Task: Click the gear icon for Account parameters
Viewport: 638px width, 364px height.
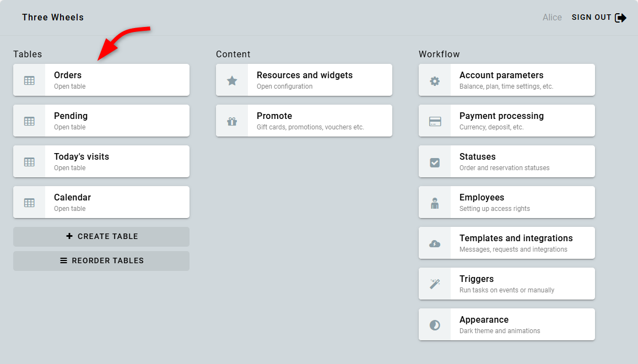Action: coord(435,80)
